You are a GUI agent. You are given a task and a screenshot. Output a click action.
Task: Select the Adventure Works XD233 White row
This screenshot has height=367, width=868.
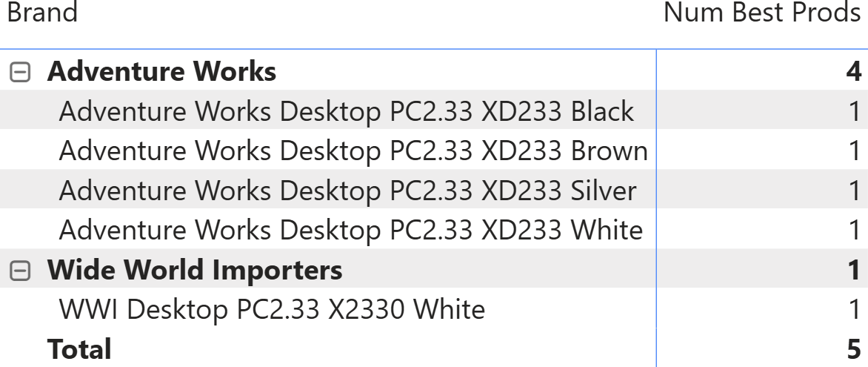[x=350, y=230]
